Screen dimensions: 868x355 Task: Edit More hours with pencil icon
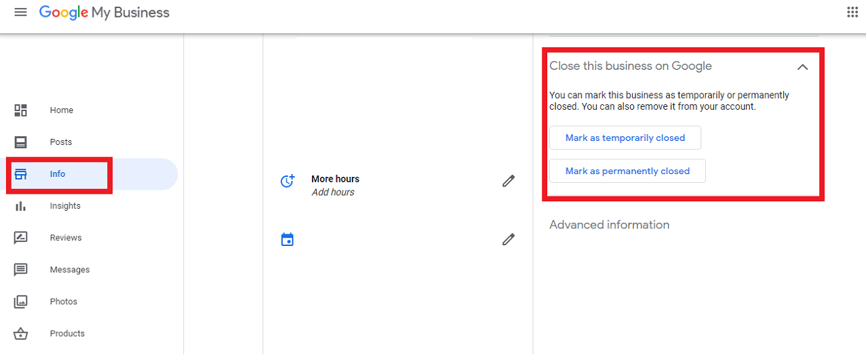pos(509,181)
